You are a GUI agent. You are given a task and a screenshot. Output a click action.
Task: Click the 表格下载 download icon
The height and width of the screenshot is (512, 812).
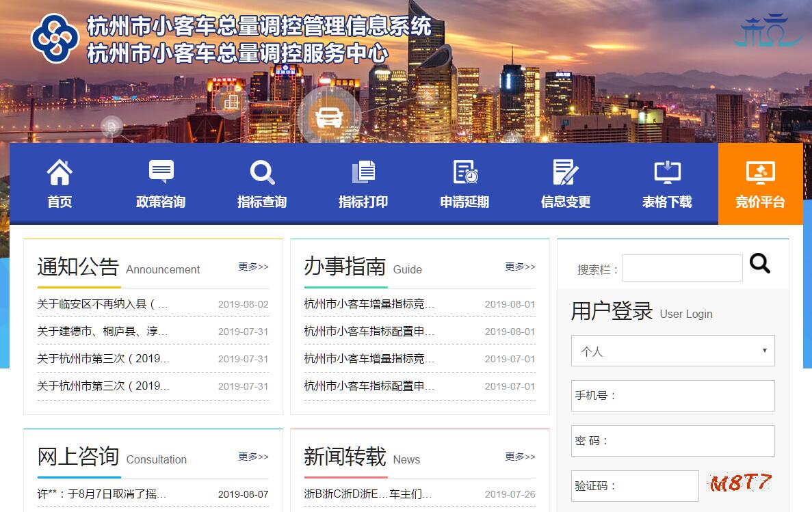coord(667,172)
